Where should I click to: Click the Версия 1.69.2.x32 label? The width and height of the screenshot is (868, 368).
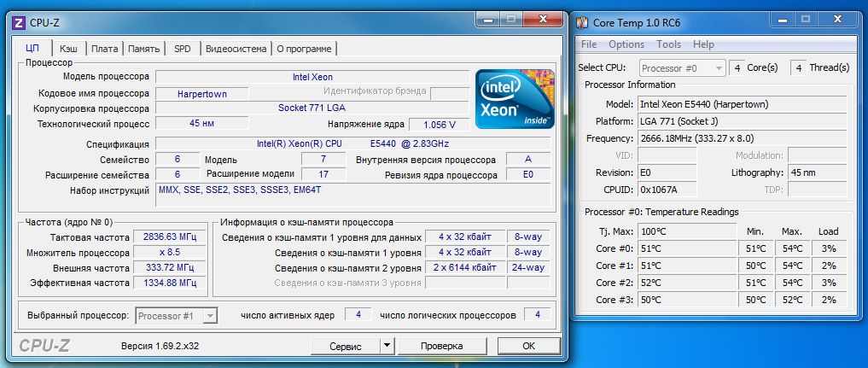160,346
